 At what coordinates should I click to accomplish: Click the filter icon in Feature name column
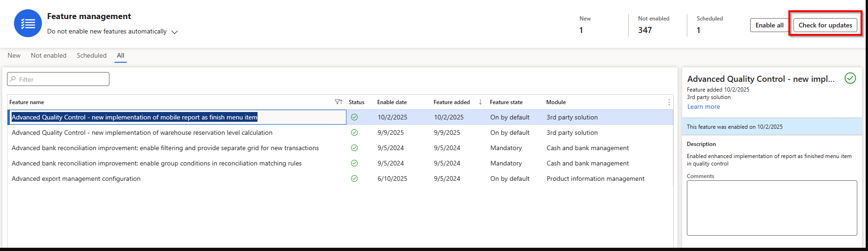pos(338,102)
